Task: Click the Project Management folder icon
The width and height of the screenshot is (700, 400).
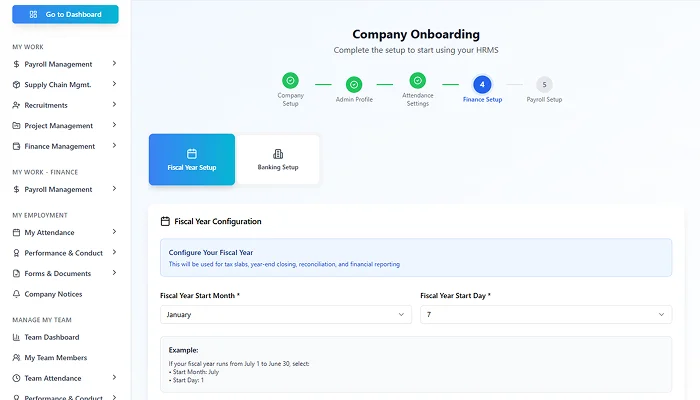Action: click(x=16, y=126)
